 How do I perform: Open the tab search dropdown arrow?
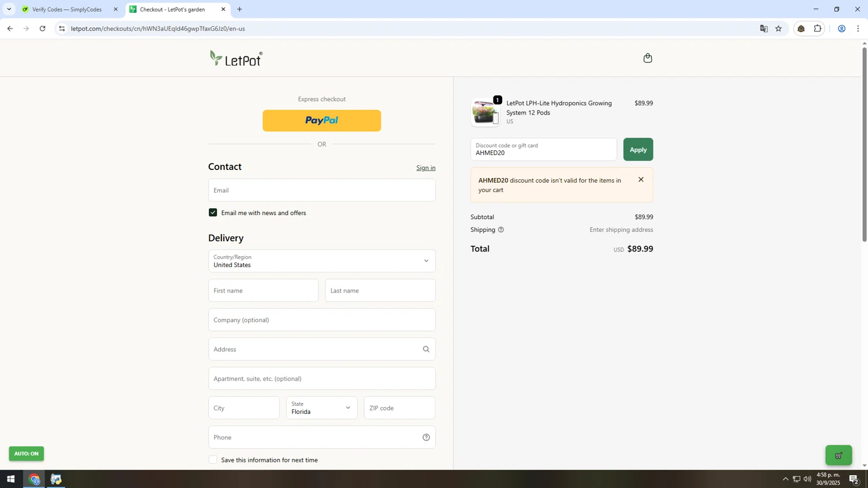(x=9, y=9)
